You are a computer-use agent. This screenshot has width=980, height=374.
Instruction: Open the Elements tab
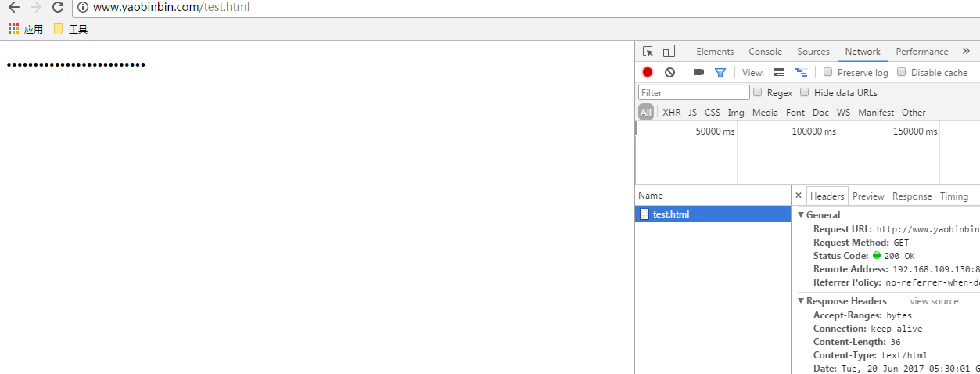pos(715,52)
